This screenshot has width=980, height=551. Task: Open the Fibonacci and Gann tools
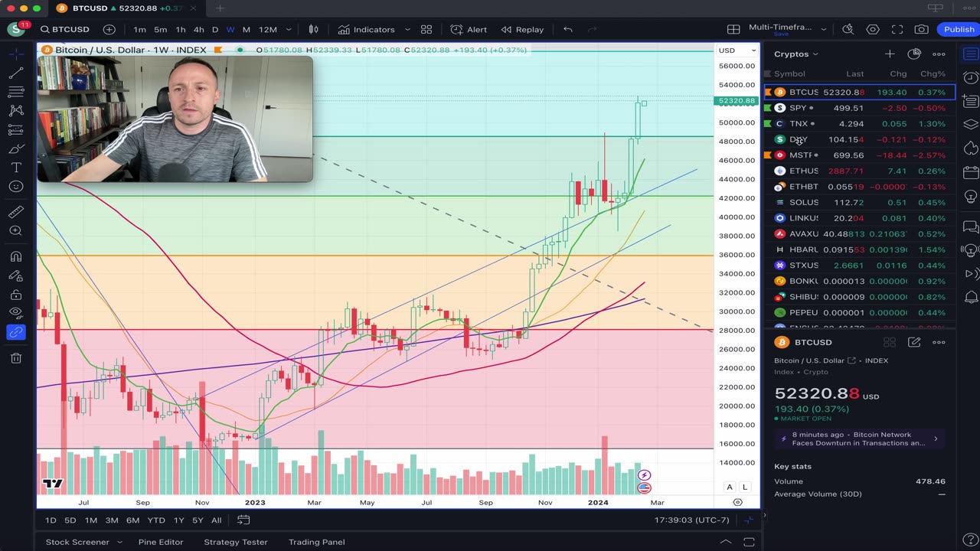[x=15, y=92]
